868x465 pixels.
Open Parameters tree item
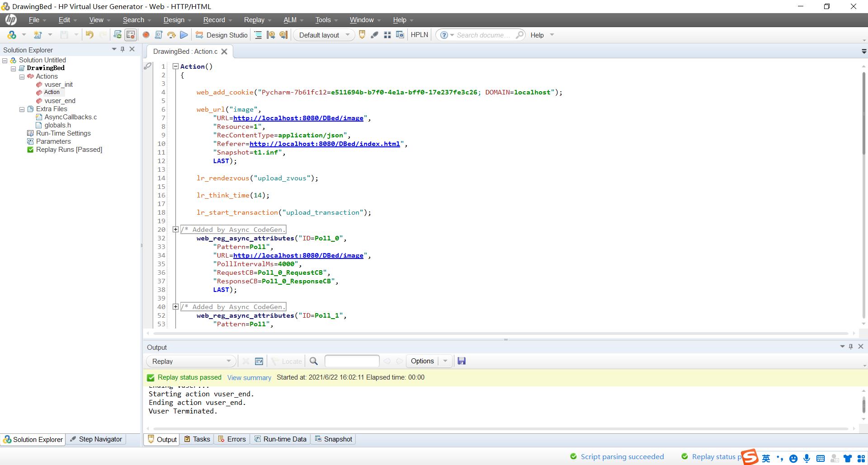pos(53,141)
